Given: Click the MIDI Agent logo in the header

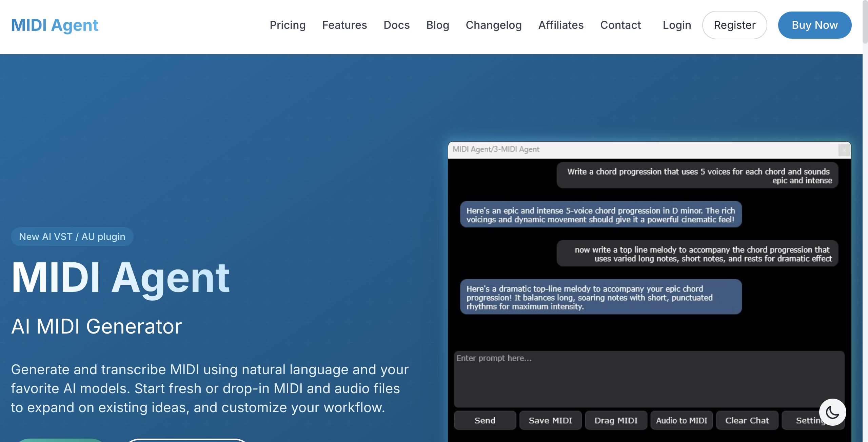Looking at the screenshot, I should point(55,25).
